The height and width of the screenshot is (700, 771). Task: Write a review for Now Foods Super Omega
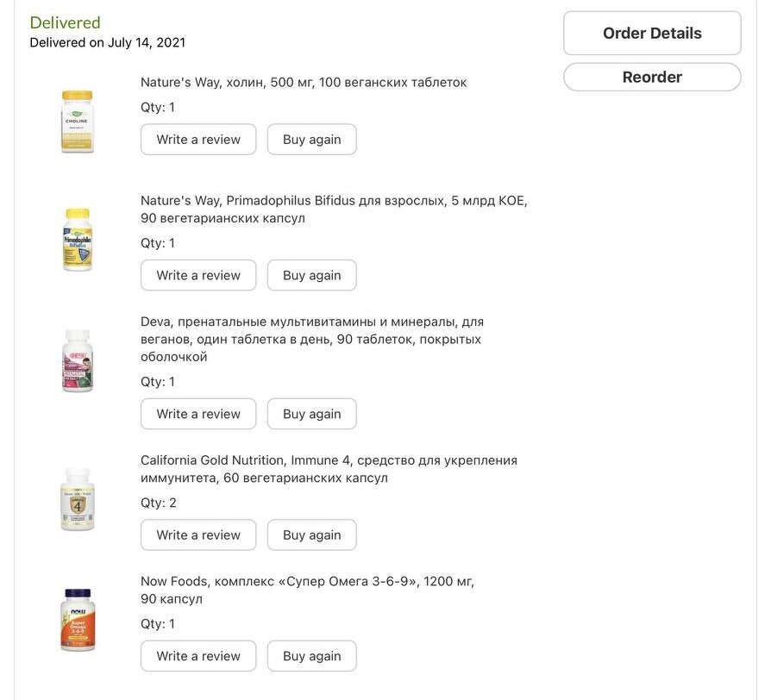[x=198, y=656]
